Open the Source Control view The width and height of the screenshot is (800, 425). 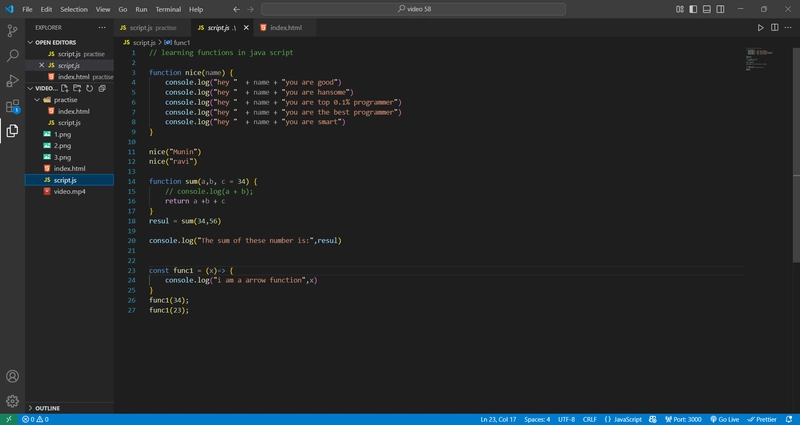click(x=12, y=31)
